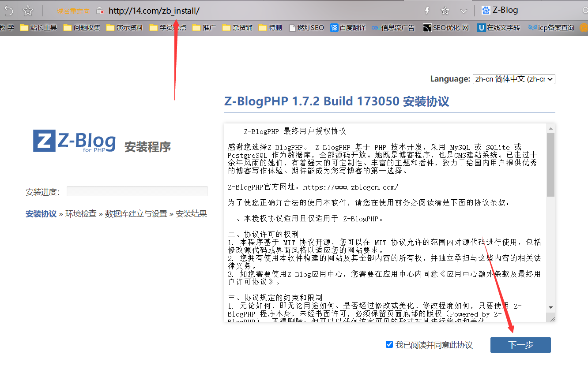Open the icp备案查询 bookmark
This screenshot has height=373, width=588.
coord(551,27)
